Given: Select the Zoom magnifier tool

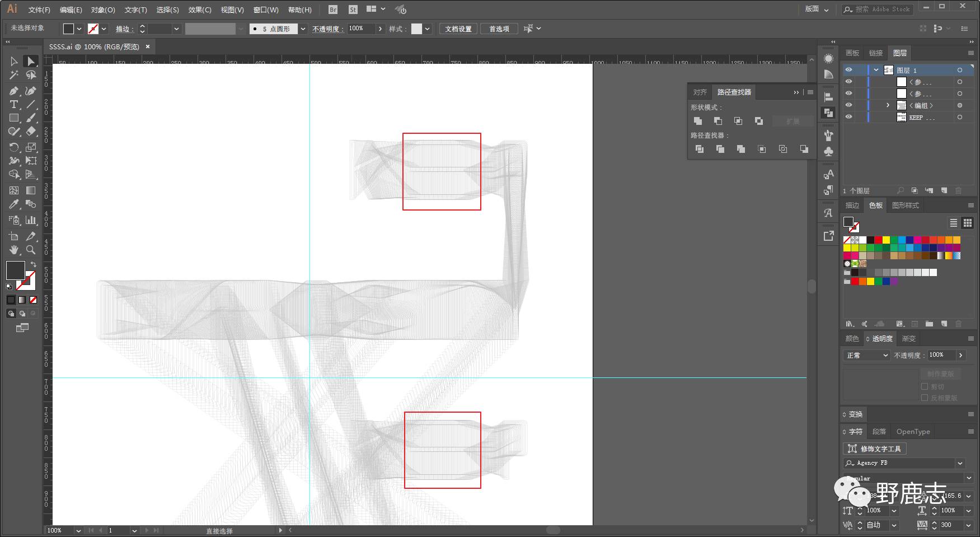Looking at the screenshot, I should coord(31,250).
